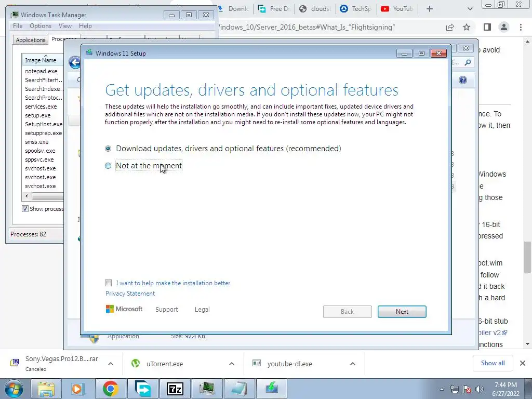This screenshot has width=532, height=399.
Task: Open Task Manager File menu
Action: point(18,26)
